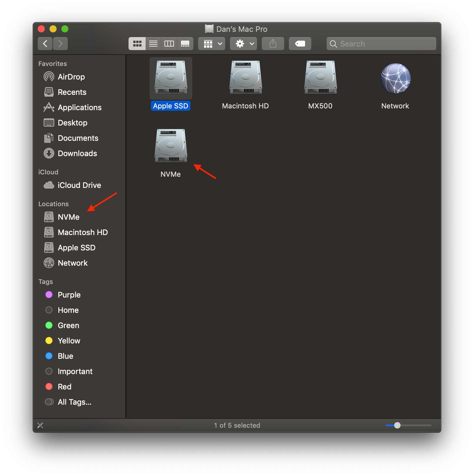
Task: Switch to column view mode
Action: click(169, 44)
